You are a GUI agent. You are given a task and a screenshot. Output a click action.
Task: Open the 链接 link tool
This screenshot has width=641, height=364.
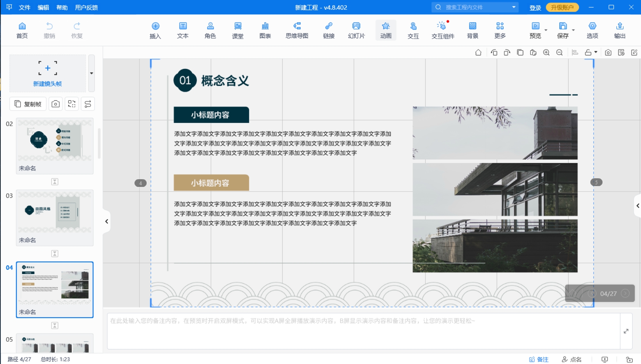pos(329,30)
